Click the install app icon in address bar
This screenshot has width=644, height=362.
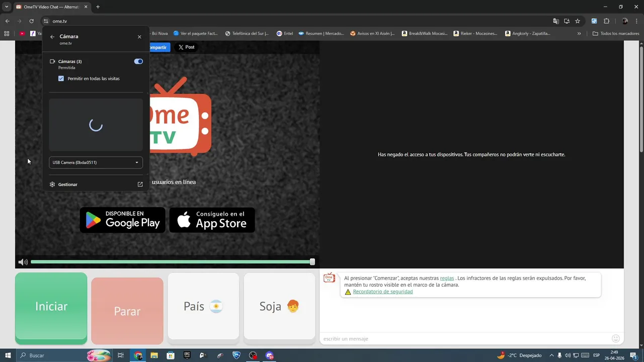(x=567, y=21)
